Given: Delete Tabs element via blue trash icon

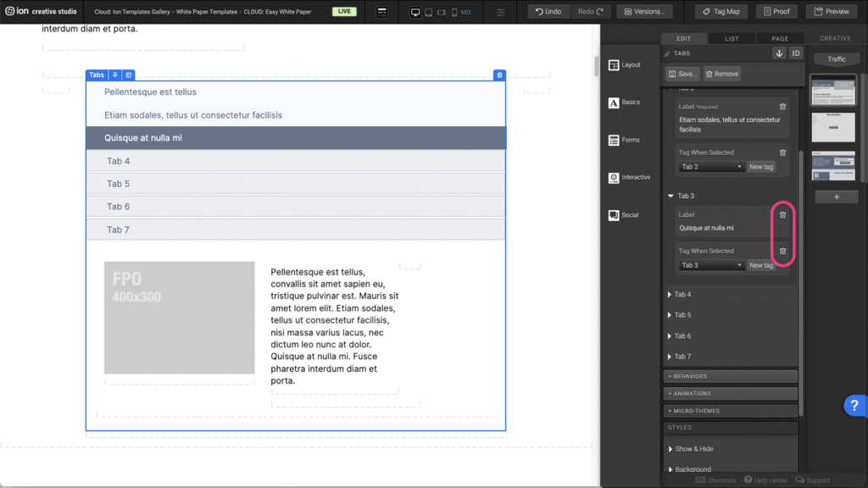Looking at the screenshot, I should [x=499, y=75].
